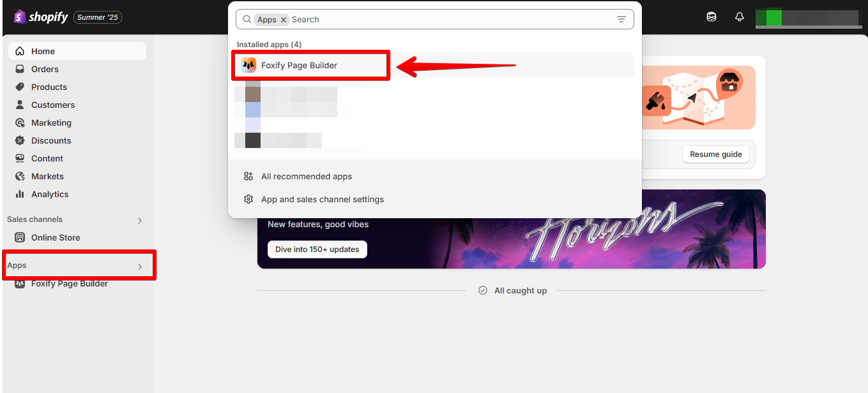Viewport: 868px width, 393px height.
Task: Click the Foxify icon in the sidebar
Action: 20,283
